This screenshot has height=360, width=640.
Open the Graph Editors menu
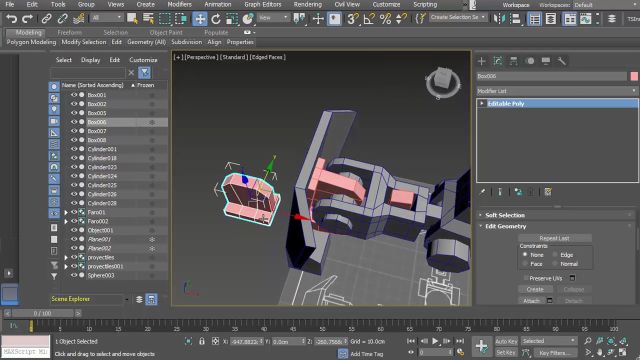coord(262,4)
